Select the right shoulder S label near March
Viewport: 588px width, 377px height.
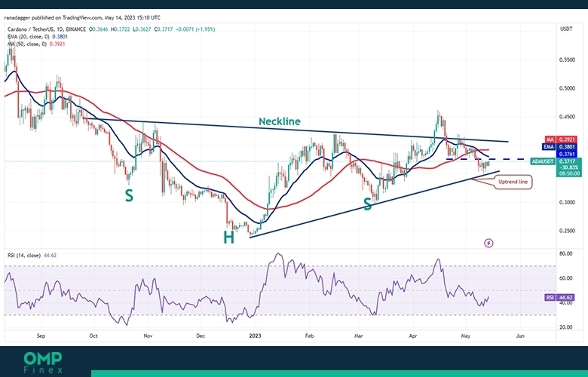pyautogui.click(x=368, y=204)
